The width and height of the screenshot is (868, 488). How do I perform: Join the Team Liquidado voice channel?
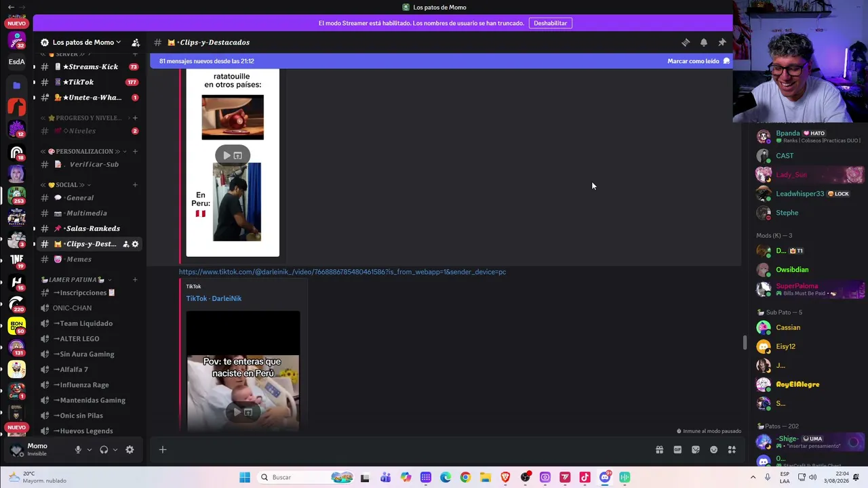tap(90, 323)
